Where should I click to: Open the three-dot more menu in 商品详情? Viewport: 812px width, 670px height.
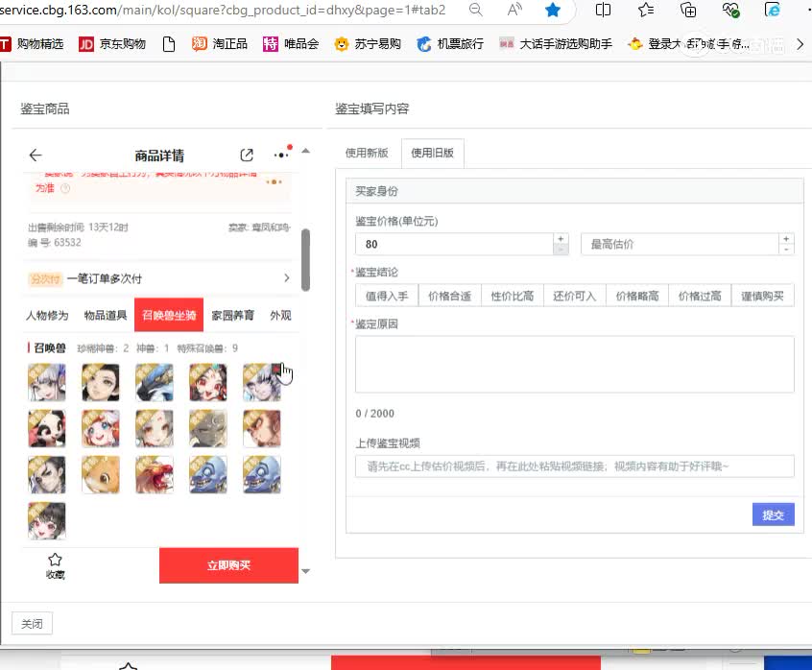(281, 155)
